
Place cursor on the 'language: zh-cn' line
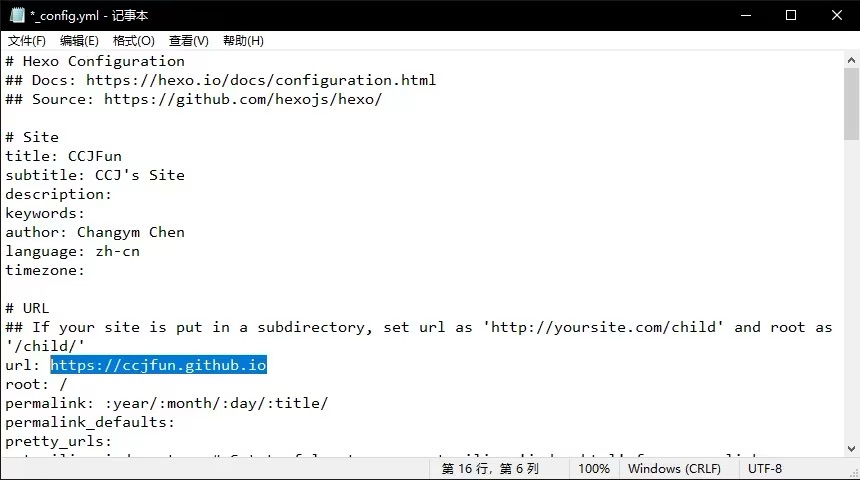(72, 251)
